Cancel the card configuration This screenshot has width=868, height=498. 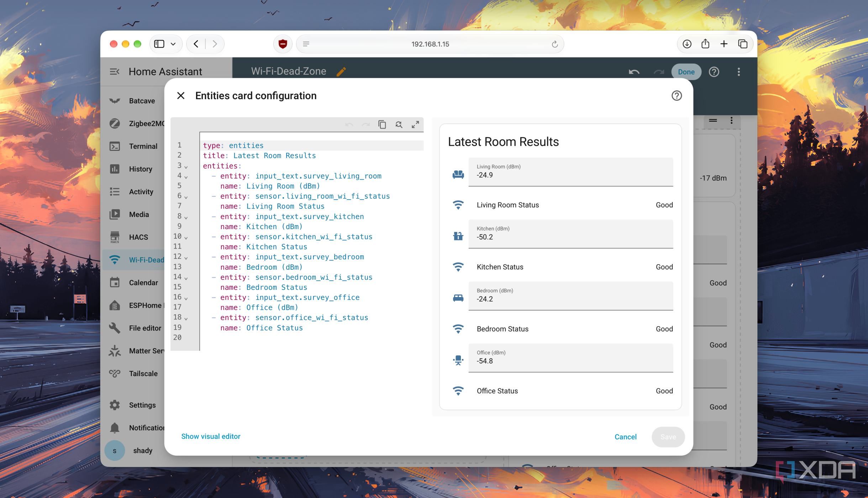[x=625, y=437]
